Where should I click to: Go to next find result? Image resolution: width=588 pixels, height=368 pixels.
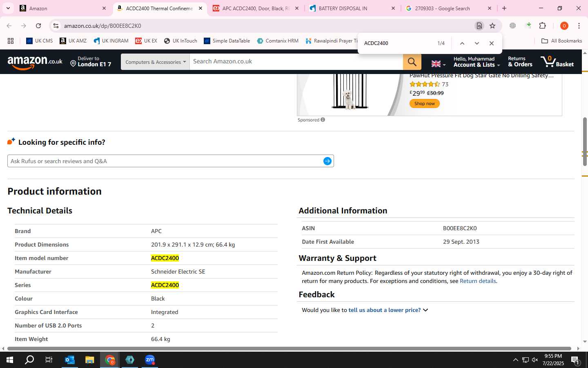pos(477,43)
